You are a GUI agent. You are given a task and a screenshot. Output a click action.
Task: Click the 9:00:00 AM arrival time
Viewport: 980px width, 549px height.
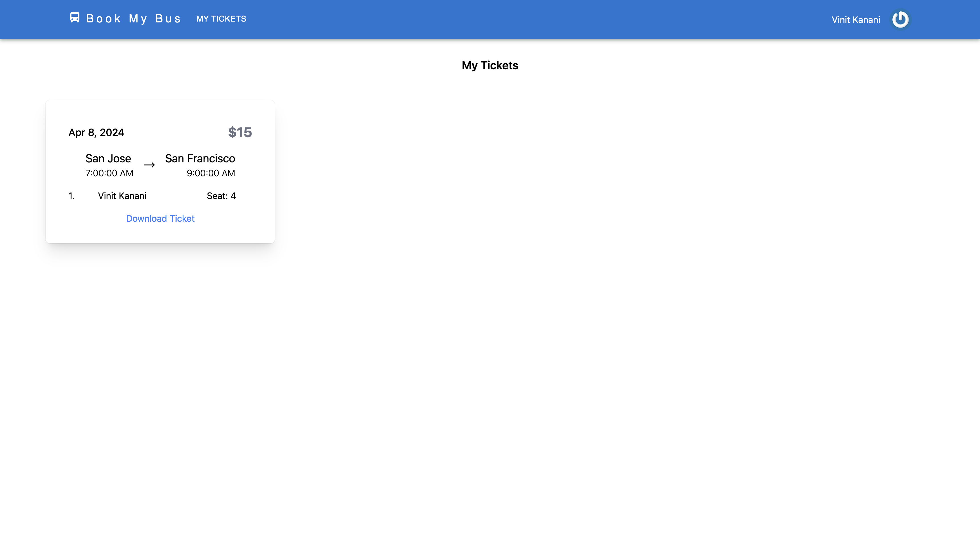[x=211, y=173]
